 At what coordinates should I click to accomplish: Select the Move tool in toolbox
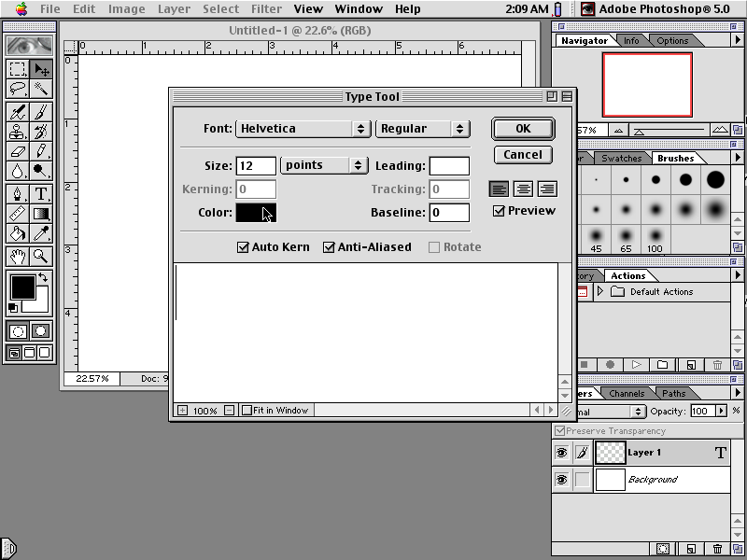tap(41, 69)
